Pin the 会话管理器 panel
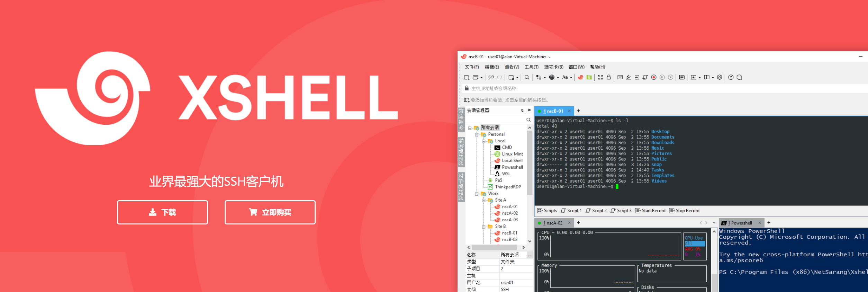 click(522, 110)
